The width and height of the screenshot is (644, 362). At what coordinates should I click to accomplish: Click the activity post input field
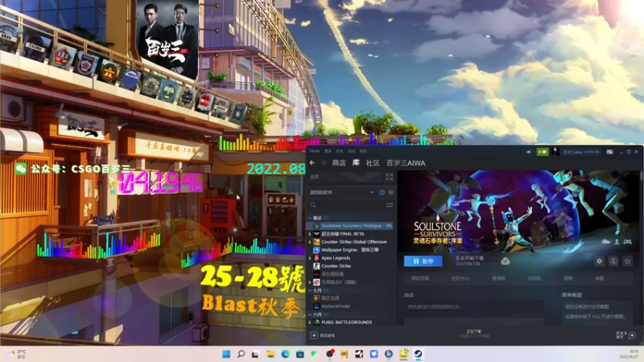474,306
